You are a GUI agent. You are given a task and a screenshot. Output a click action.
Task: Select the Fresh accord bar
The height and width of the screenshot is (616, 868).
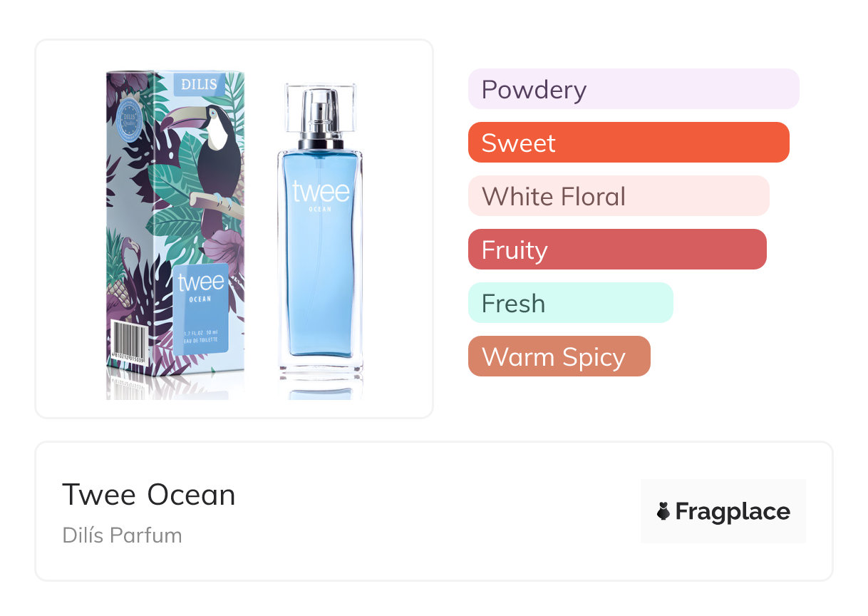click(x=570, y=303)
